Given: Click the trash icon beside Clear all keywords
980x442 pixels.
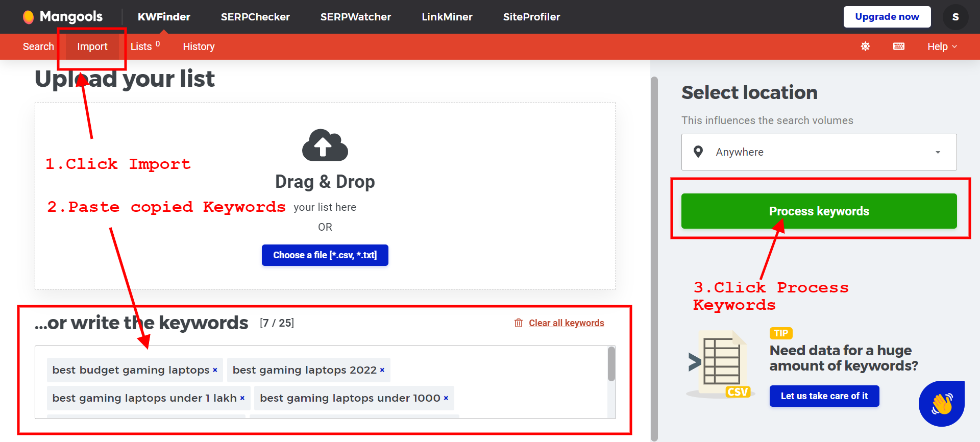Looking at the screenshot, I should coord(519,323).
